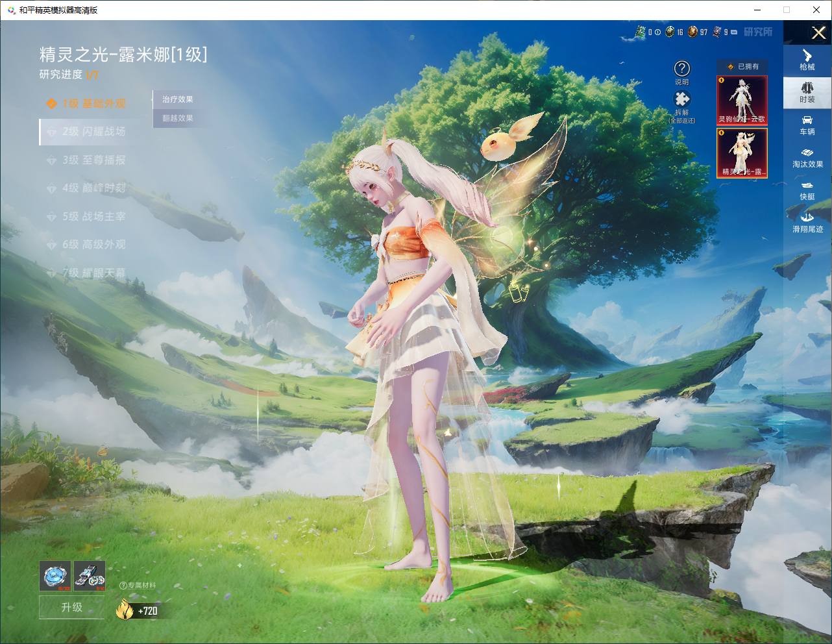This screenshot has width=832, height=644.
Task: Open the 车辆 vehicles tab
Action: 807,125
